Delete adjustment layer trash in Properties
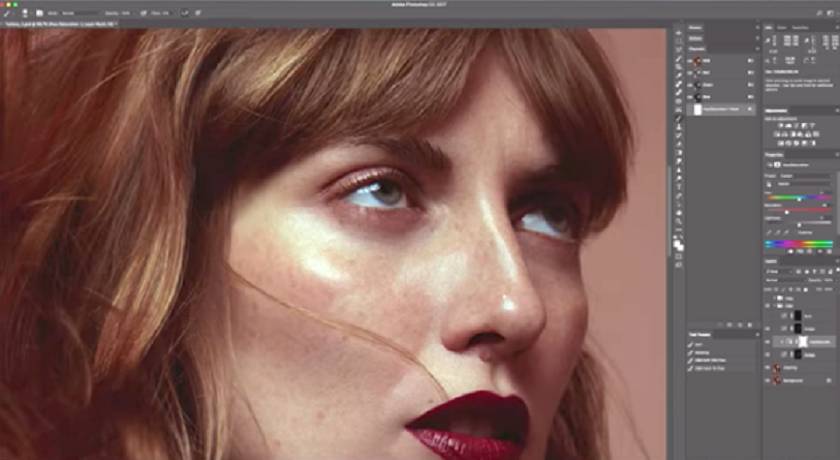This screenshot has height=460, width=840. [829, 251]
